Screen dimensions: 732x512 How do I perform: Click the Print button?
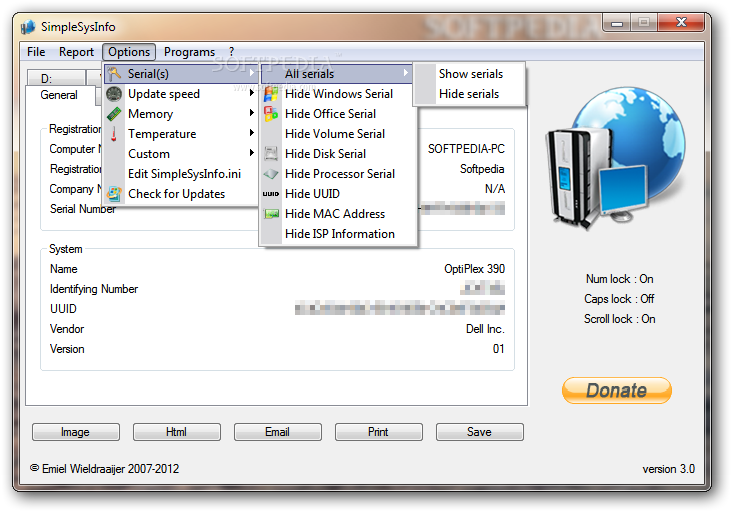tap(379, 432)
